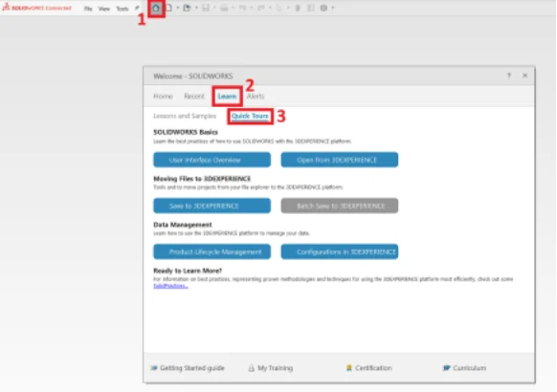
Task: Open the Tools menu
Action: (x=123, y=9)
